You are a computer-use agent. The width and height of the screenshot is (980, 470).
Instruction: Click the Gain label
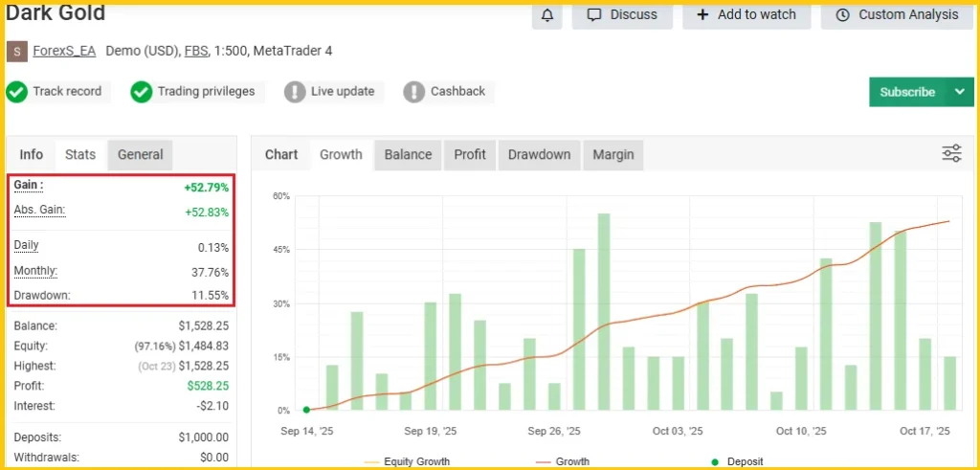click(x=29, y=186)
